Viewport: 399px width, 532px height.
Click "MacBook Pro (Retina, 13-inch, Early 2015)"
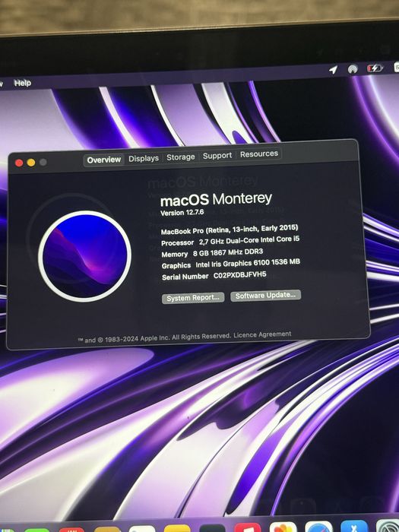[x=230, y=230]
